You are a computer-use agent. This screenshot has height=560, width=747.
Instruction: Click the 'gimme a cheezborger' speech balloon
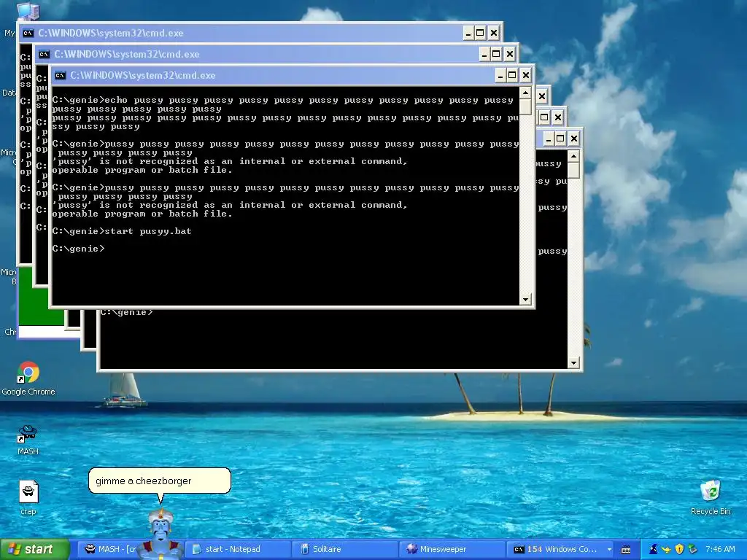coord(160,481)
